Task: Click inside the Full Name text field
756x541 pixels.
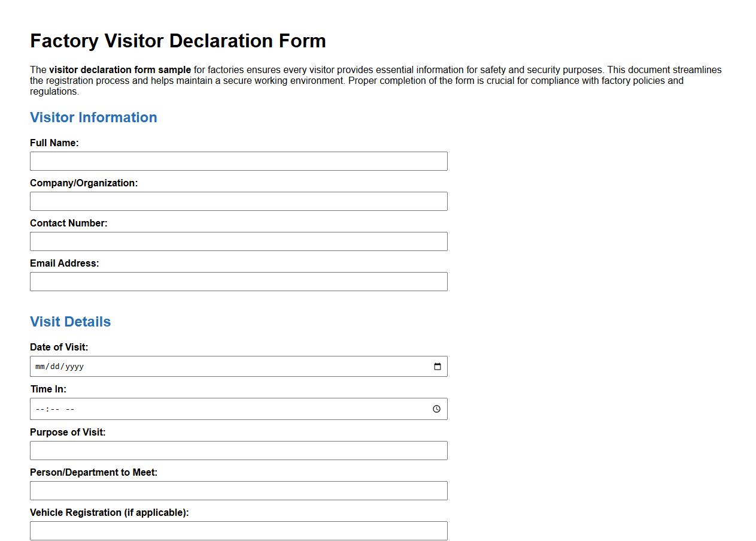Action: click(238, 161)
